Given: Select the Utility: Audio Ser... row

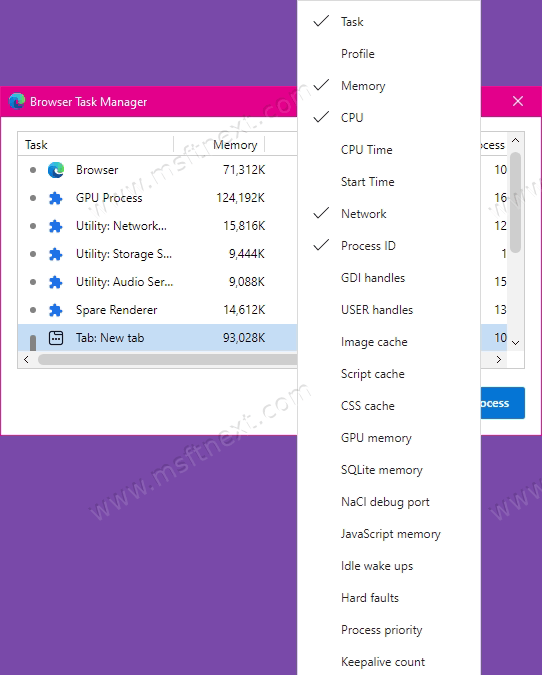Looking at the screenshot, I should click(x=158, y=282).
